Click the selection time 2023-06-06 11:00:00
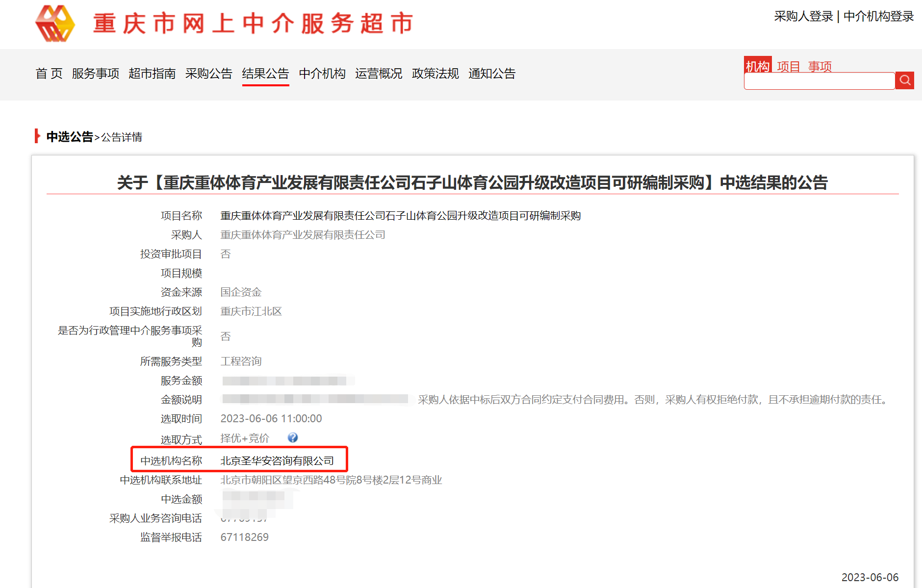 271,419
